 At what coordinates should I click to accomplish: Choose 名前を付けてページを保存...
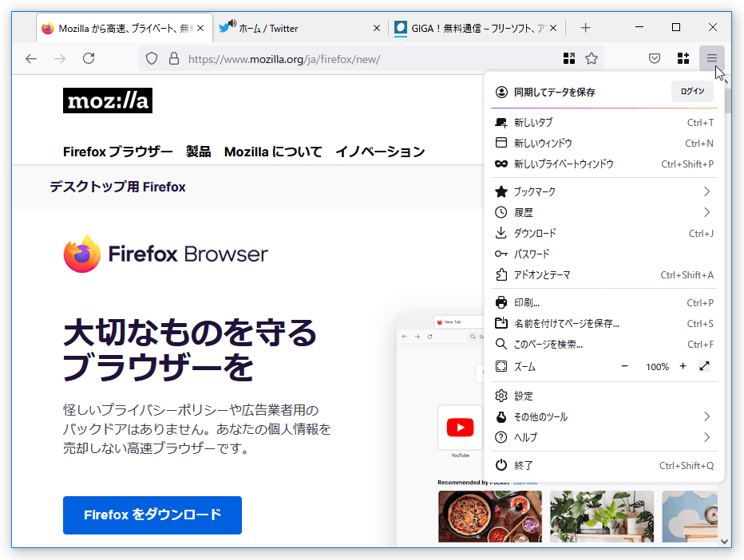[x=604, y=323]
